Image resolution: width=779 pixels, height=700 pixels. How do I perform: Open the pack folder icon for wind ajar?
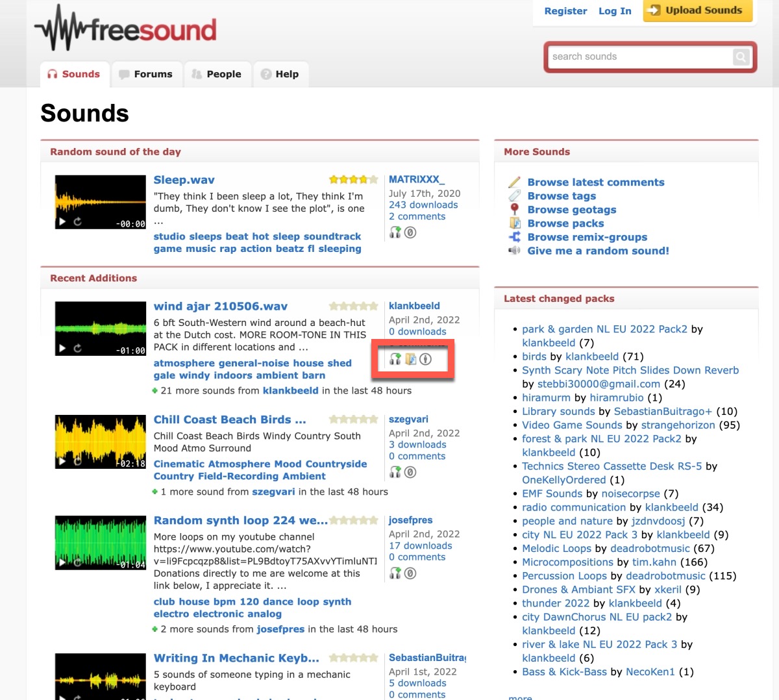(x=410, y=358)
